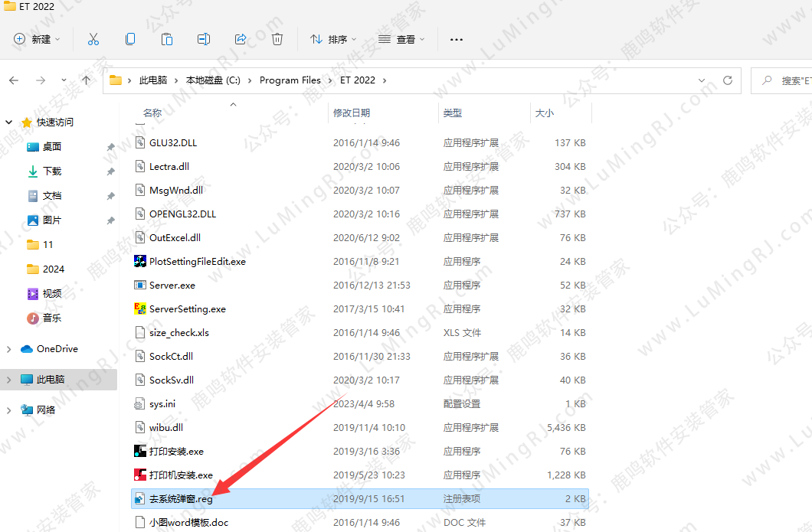Open the 新建 dropdown menu

pyautogui.click(x=37, y=39)
